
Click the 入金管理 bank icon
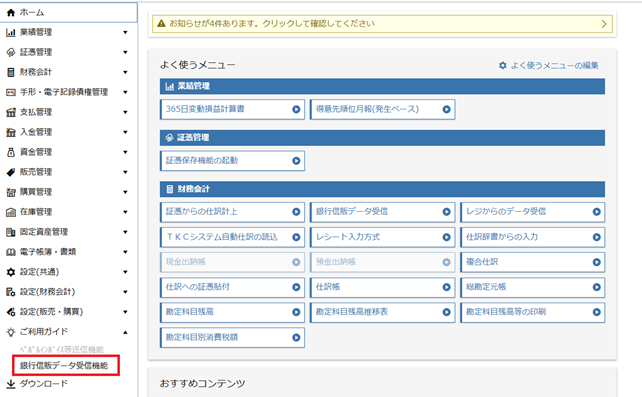coord(11,132)
